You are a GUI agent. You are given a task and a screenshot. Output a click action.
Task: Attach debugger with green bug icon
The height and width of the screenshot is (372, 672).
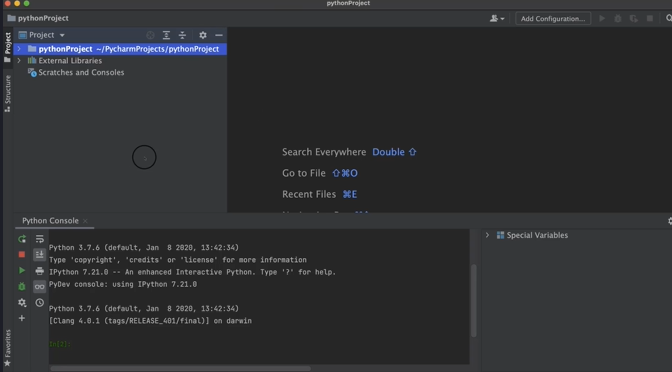22,286
